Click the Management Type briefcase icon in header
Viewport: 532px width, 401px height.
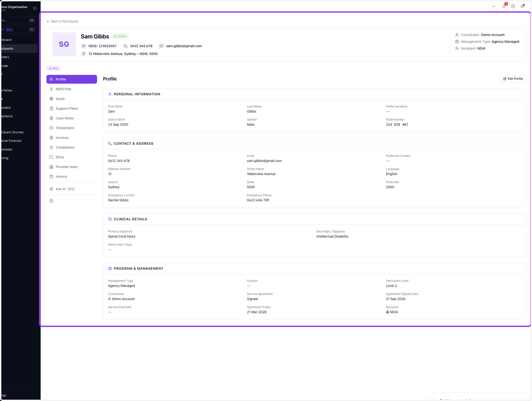(x=457, y=42)
